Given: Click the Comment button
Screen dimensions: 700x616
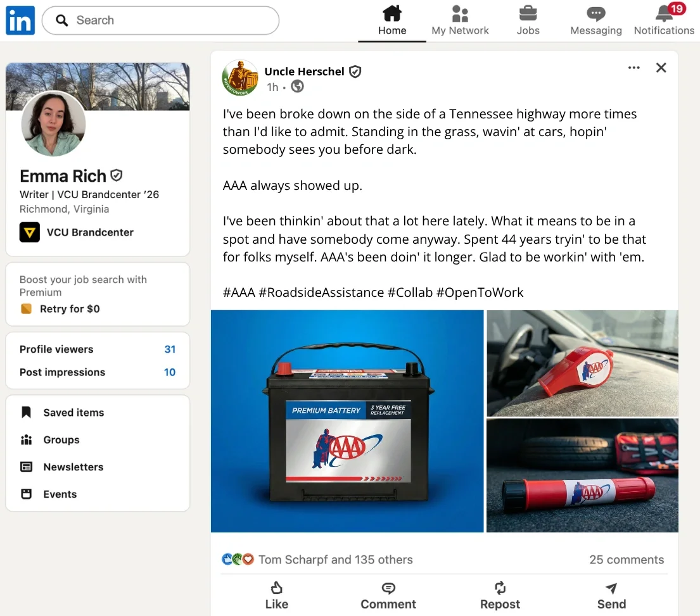Looking at the screenshot, I should [388, 596].
